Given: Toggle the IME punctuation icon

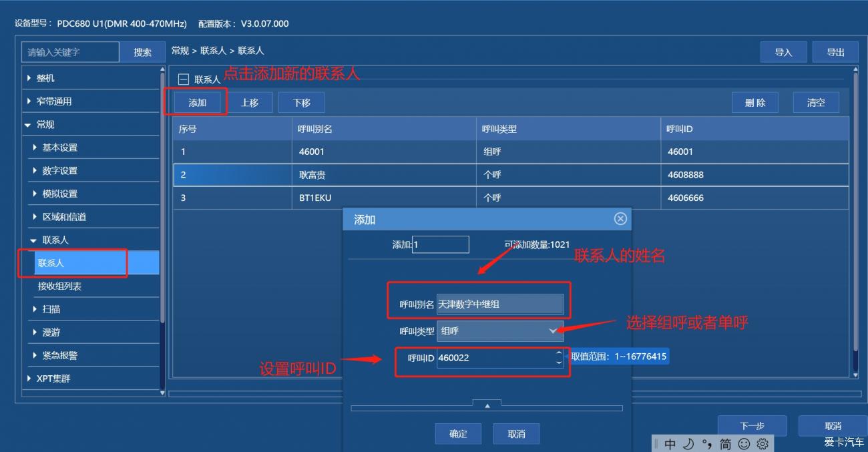Looking at the screenshot, I should click(707, 444).
